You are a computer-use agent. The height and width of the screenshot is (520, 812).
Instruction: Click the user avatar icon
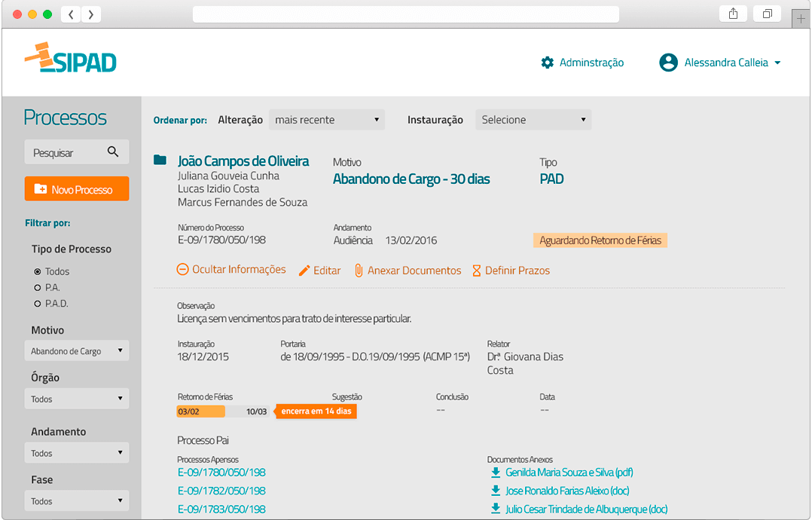pyautogui.click(x=668, y=63)
